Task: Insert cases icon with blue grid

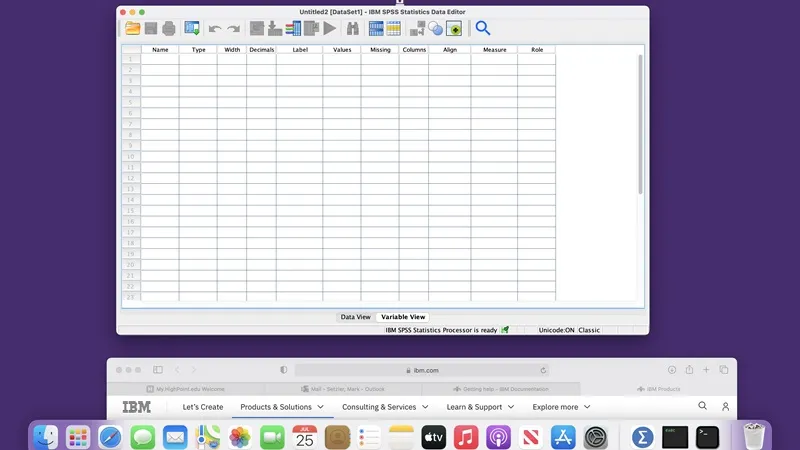Action: (376, 29)
